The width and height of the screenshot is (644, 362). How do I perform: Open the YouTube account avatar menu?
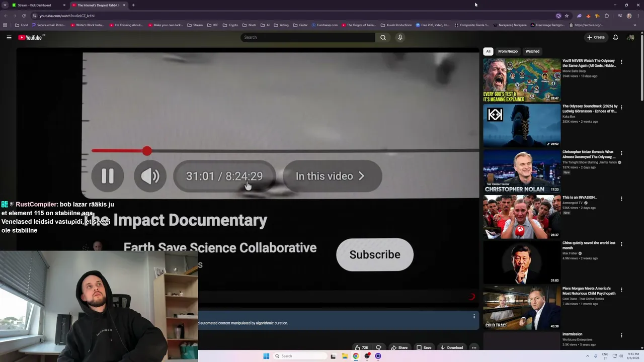pos(630,37)
